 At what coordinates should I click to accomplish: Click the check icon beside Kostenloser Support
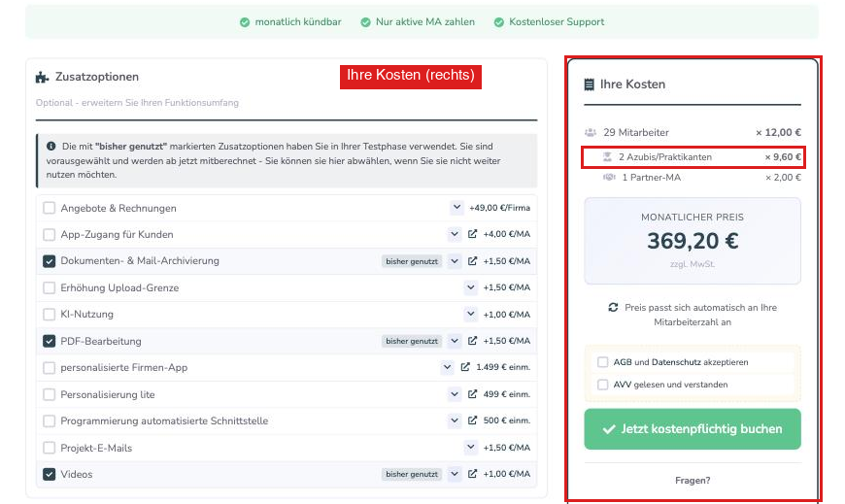[499, 22]
